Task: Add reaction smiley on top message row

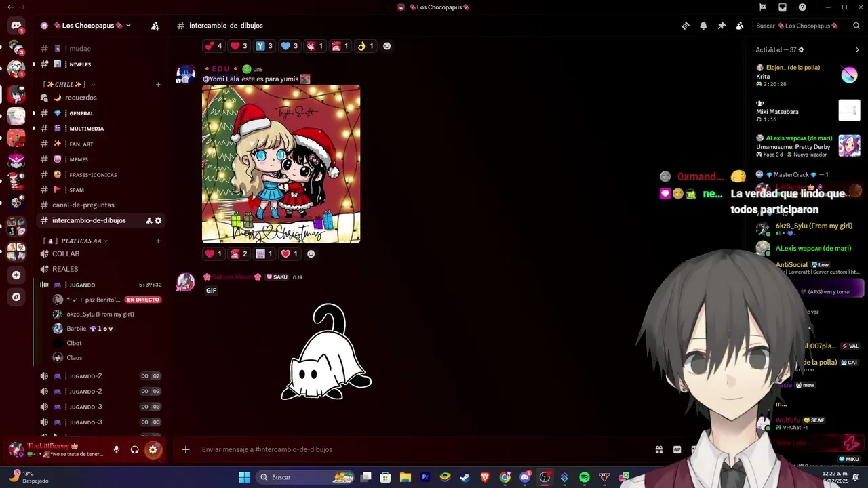Action: point(387,46)
